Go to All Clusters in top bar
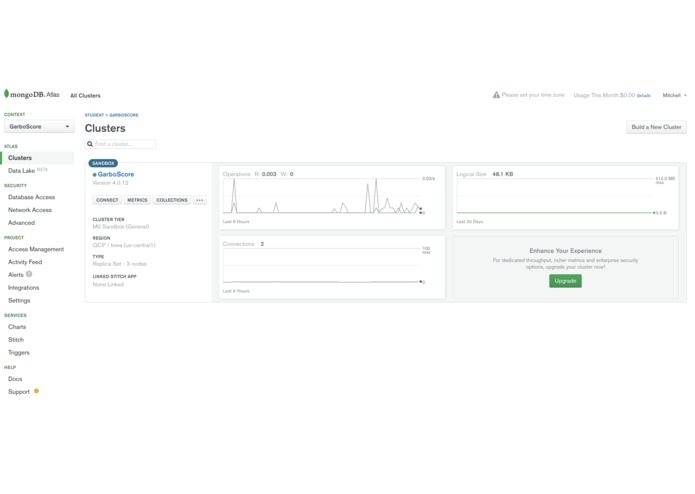This screenshot has height=494, width=695. coord(86,95)
